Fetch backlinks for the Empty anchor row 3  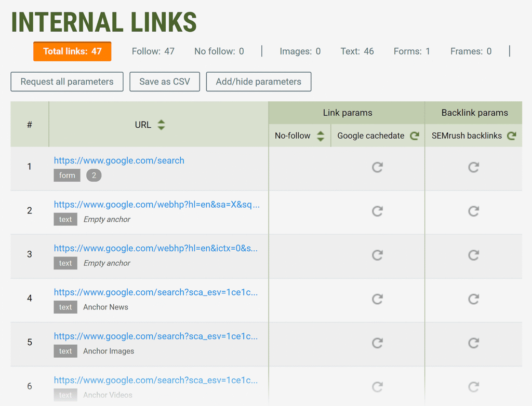(x=473, y=255)
